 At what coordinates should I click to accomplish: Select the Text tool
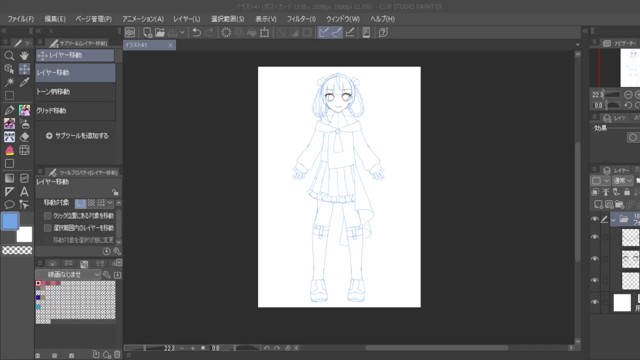[x=24, y=191]
